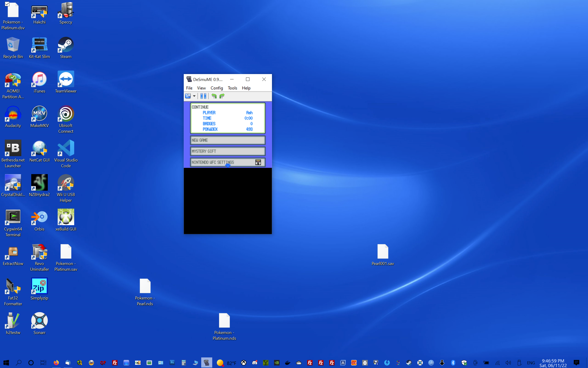The image size is (588, 368).
Task: Open Task View from the taskbar
Action: tap(43, 363)
